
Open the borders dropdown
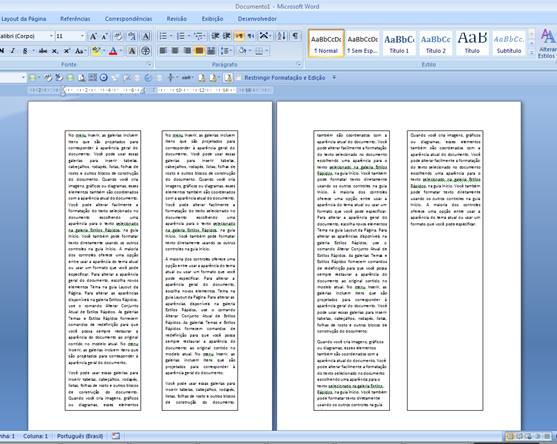[267, 51]
